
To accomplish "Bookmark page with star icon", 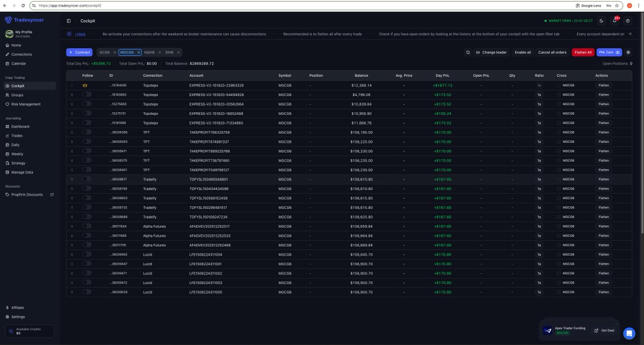I will pyautogui.click(x=617, y=5).
